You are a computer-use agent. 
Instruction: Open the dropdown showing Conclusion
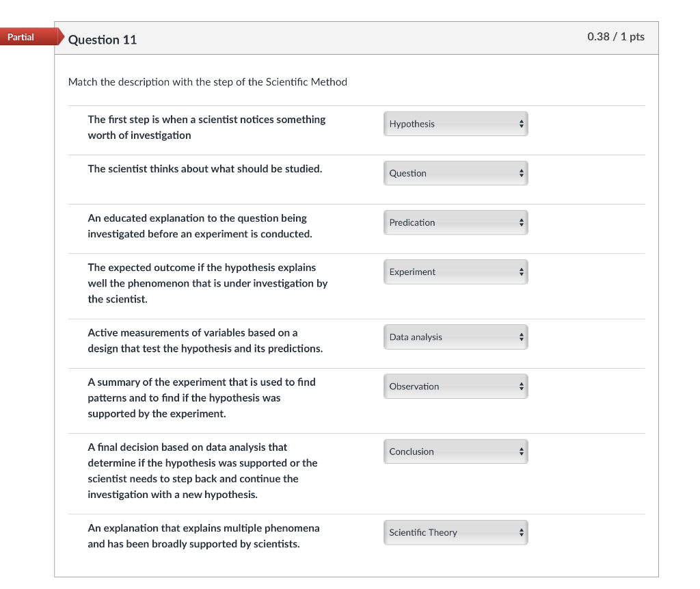tap(455, 451)
